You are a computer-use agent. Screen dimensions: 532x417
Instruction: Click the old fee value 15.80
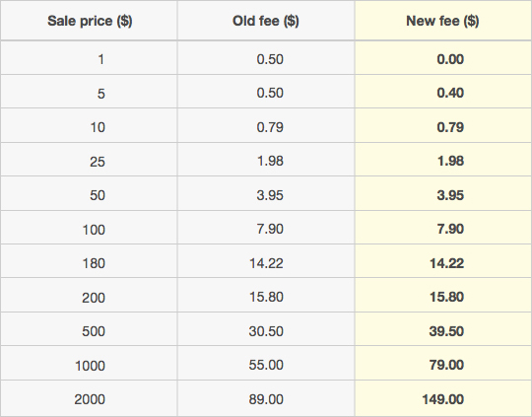pos(266,297)
